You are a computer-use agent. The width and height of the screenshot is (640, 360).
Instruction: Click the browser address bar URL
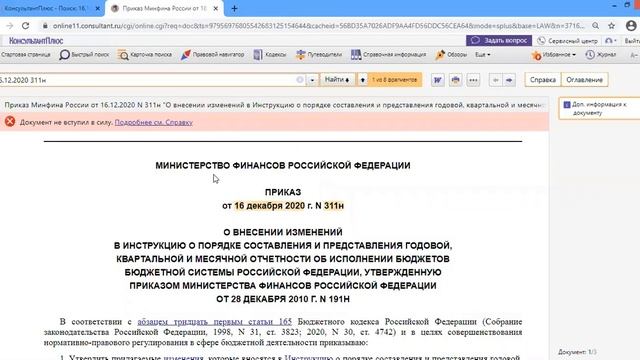[318, 26]
